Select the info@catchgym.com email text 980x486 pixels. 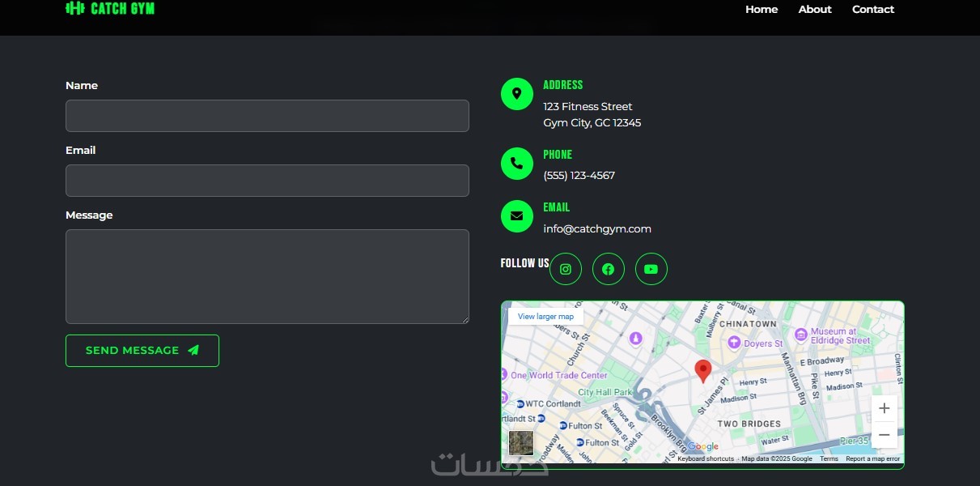pos(597,228)
